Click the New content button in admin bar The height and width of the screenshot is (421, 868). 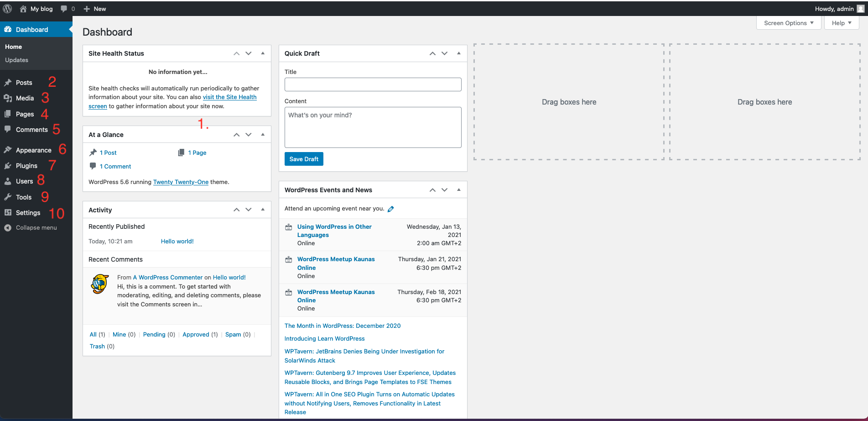95,9
